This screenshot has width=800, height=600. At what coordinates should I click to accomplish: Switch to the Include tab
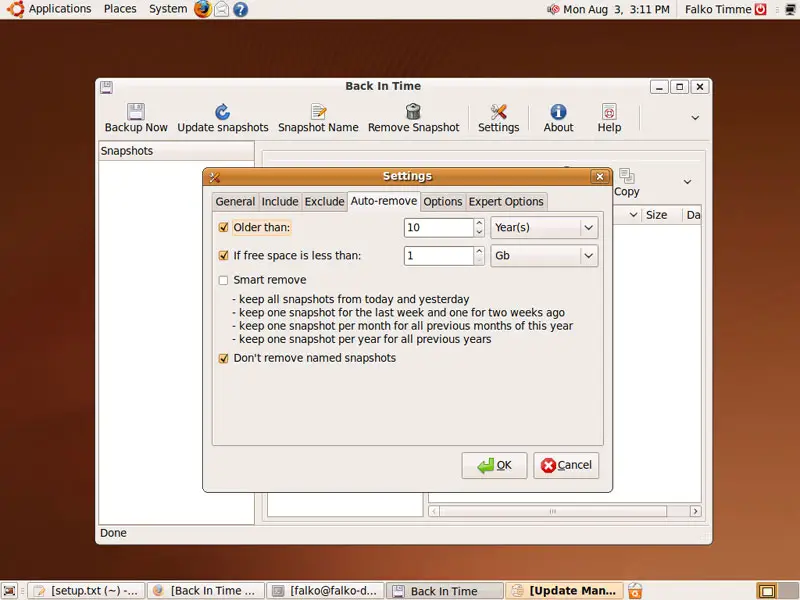point(280,202)
